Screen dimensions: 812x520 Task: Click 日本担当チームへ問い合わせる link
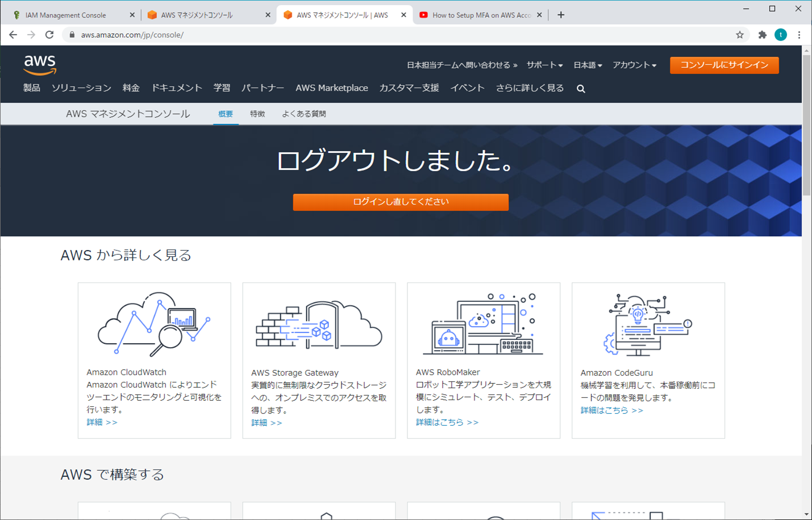[462, 65]
